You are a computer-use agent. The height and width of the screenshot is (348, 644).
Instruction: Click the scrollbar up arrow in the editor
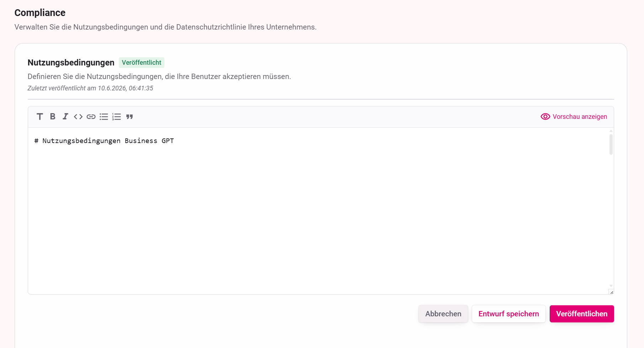tap(611, 131)
